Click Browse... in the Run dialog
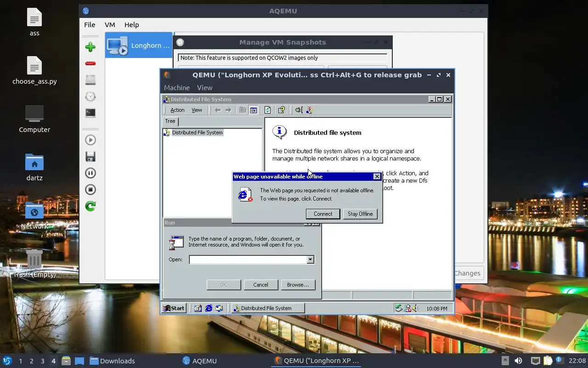The image size is (588, 368). (x=298, y=285)
